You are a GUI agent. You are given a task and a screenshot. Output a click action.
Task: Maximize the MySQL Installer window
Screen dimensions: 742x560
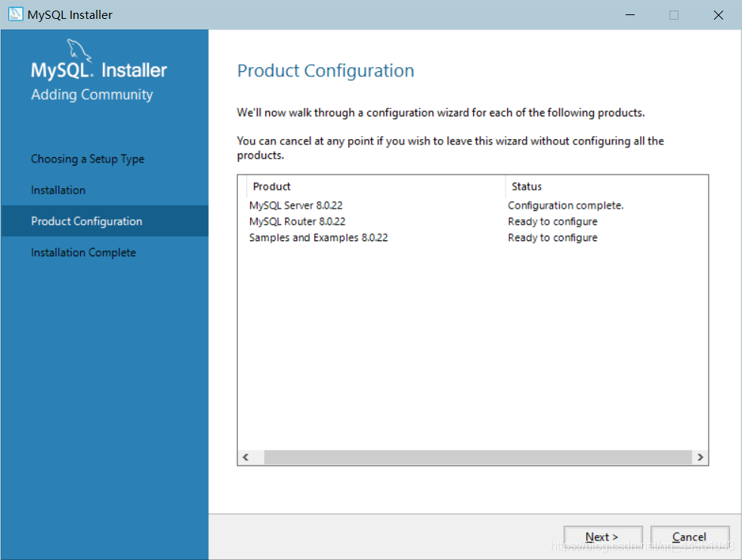(674, 15)
